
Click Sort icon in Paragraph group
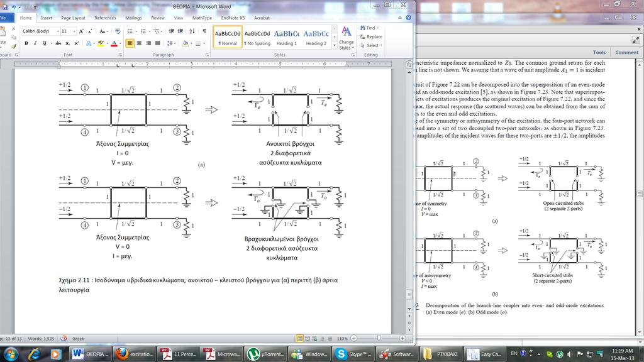(192, 31)
